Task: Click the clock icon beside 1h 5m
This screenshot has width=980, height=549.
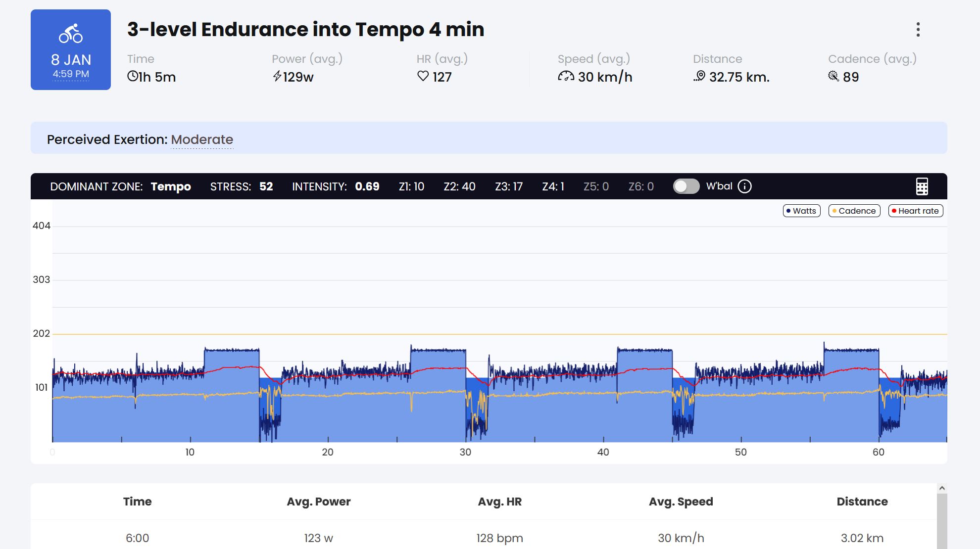Action: [132, 76]
